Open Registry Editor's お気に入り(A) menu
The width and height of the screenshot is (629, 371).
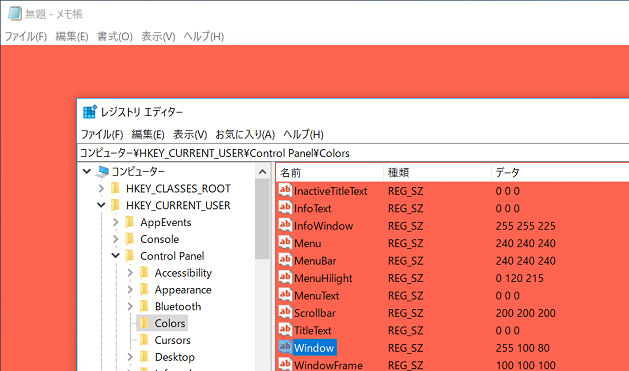[x=245, y=134]
